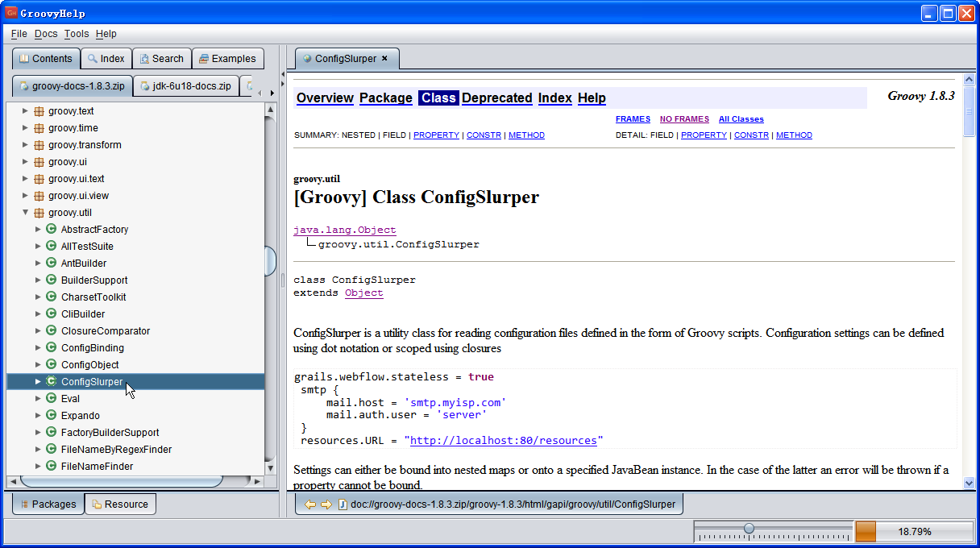
Task: Open the Help menu
Action: point(106,34)
